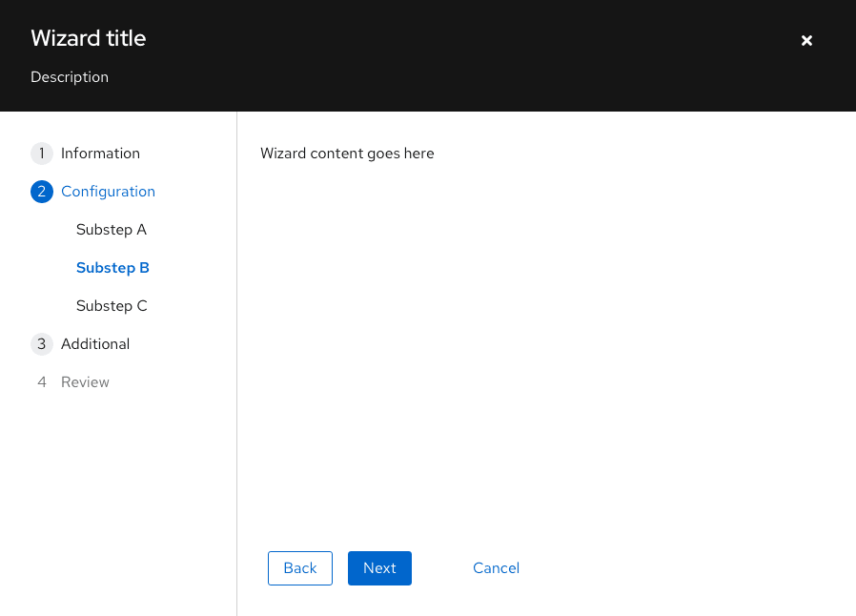Select the highlighted Substep B
This screenshot has width=856, height=616.
point(112,268)
